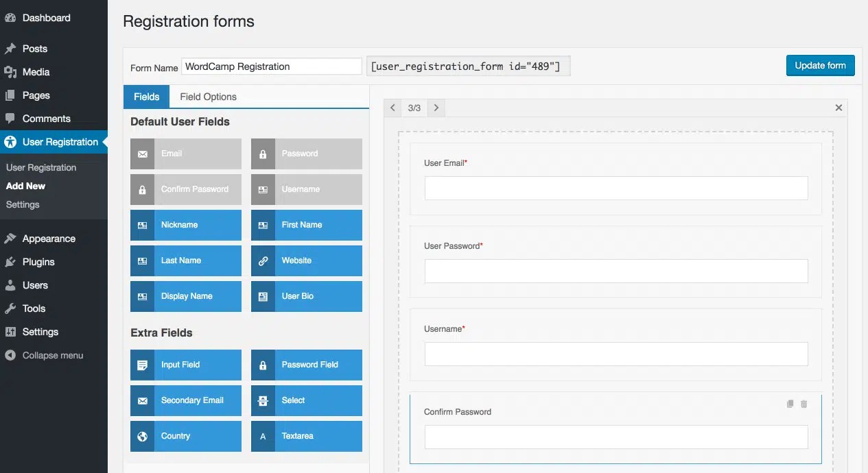The width and height of the screenshot is (868, 473).
Task: Delete the Confirm Password field
Action: click(x=804, y=404)
